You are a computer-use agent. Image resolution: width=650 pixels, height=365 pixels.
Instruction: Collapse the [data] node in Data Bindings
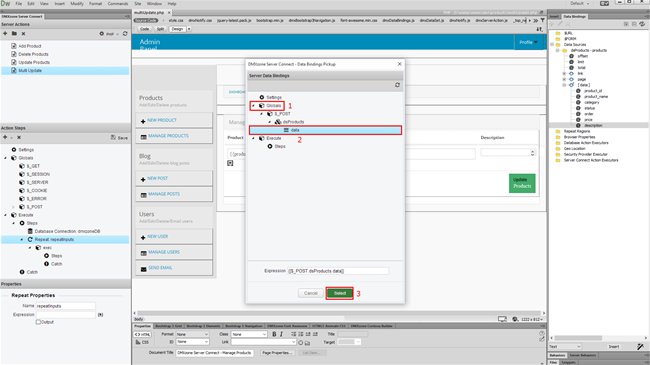564,85
